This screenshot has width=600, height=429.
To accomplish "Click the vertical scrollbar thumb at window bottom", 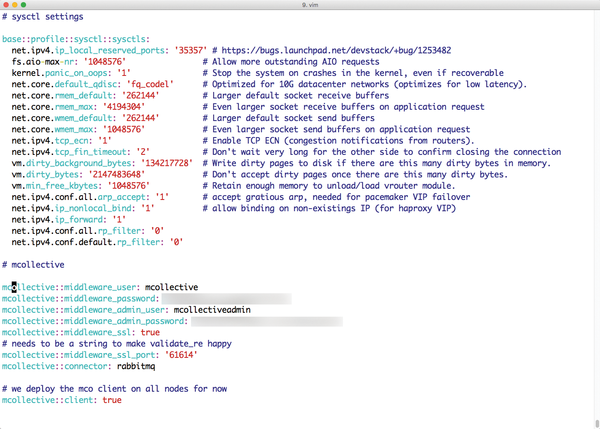I will [597, 424].
